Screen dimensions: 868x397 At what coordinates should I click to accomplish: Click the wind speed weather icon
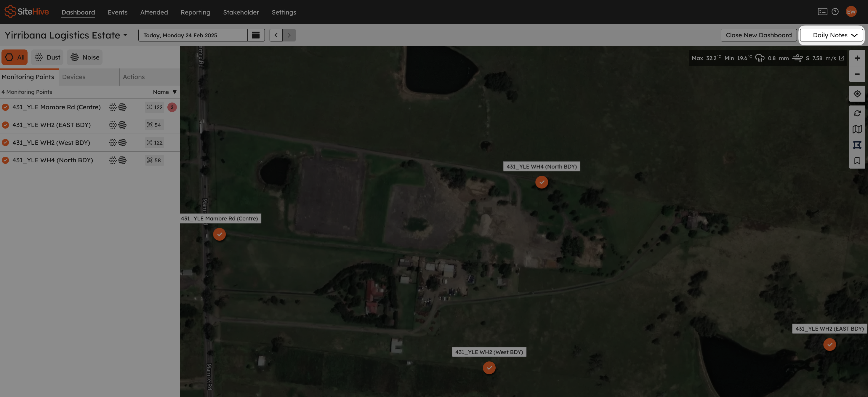(797, 58)
